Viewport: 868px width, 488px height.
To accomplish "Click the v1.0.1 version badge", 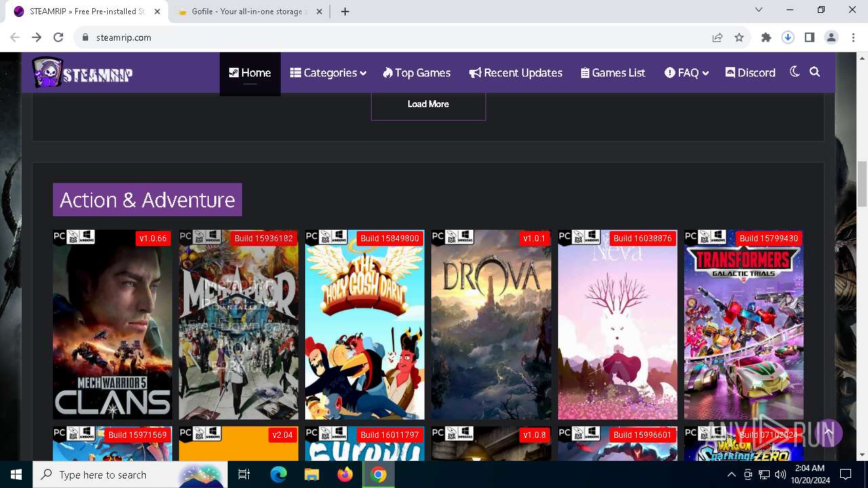I will [534, 239].
